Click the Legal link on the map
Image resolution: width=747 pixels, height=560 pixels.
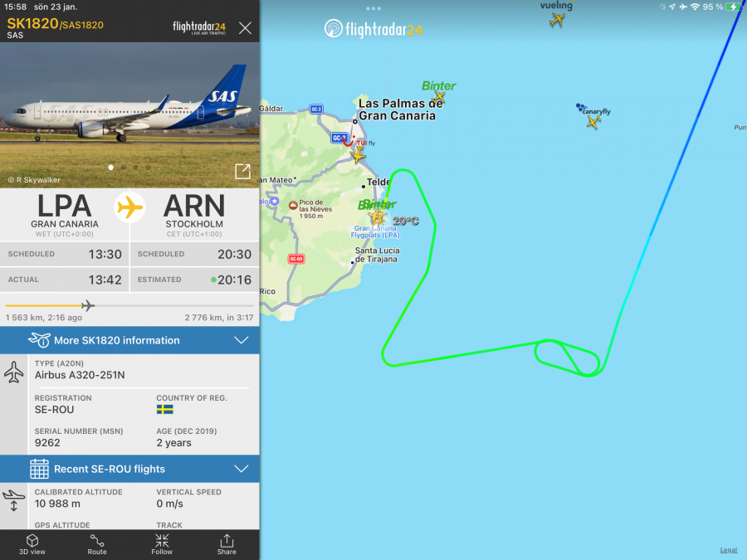coord(729,550)
